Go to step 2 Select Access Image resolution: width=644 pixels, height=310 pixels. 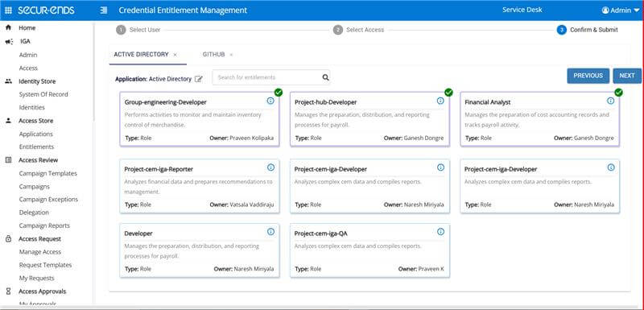coord(358,30)
